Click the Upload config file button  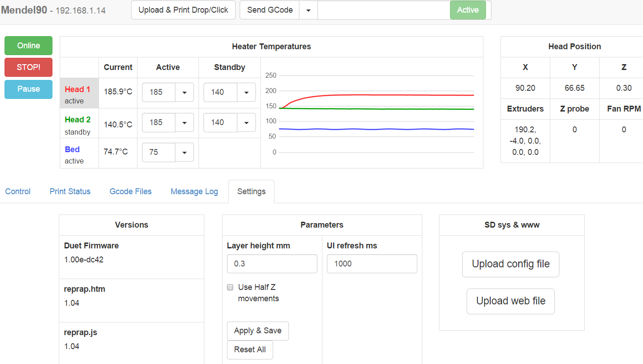tap(510, 264)
